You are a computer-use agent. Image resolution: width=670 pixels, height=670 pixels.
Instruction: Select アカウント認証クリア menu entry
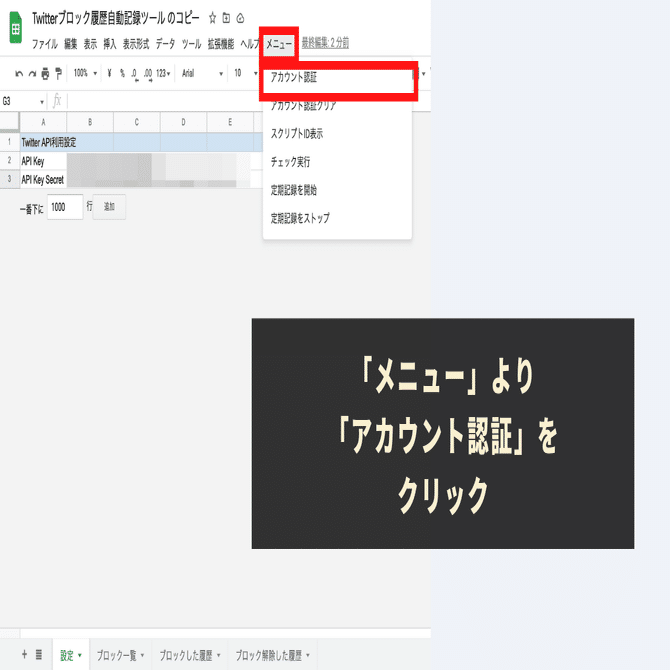[338, 106]
